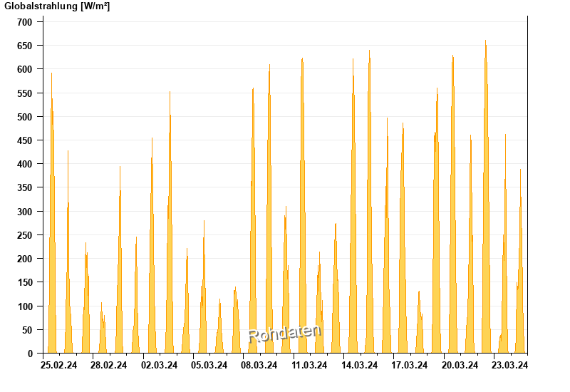Click the 17.03.24 date label
Viewport: 570px width, 392px height.
[x=409, y=365]
